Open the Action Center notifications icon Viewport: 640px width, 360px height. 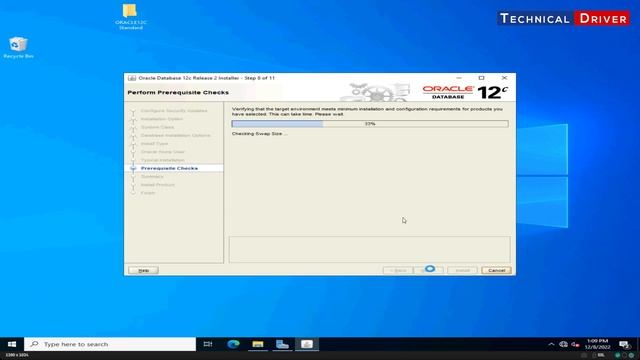pyautogui.click(x=624, y=344)
